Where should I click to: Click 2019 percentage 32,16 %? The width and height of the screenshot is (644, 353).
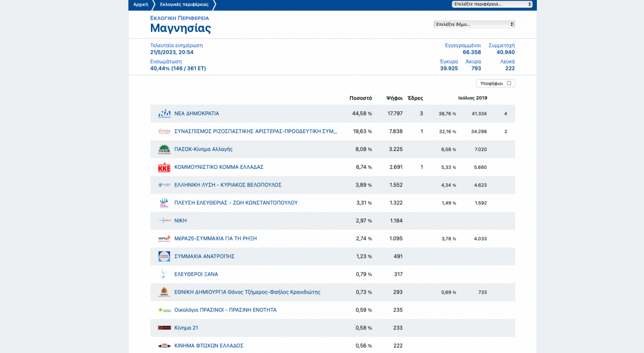[x=448, y=132]
